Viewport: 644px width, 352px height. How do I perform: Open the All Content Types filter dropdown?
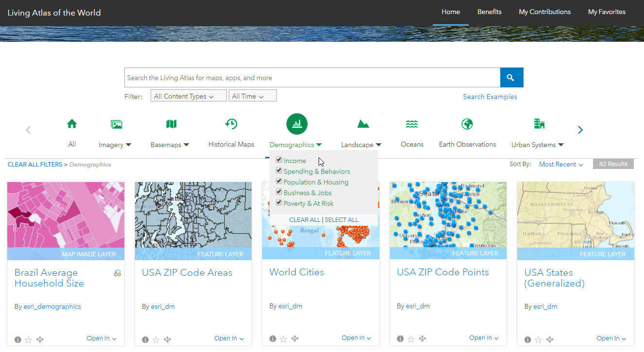coord(188,96)
